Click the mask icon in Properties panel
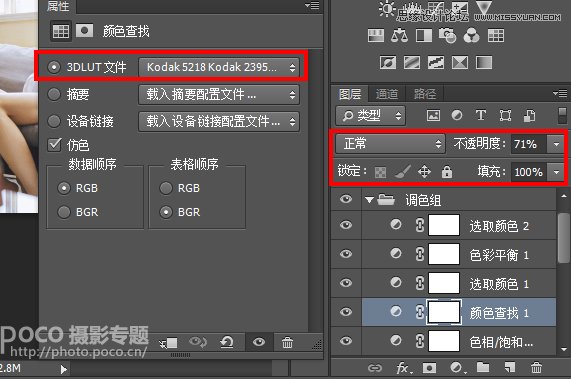This screenshot has width=571, height=379. [x=84, y=31]
